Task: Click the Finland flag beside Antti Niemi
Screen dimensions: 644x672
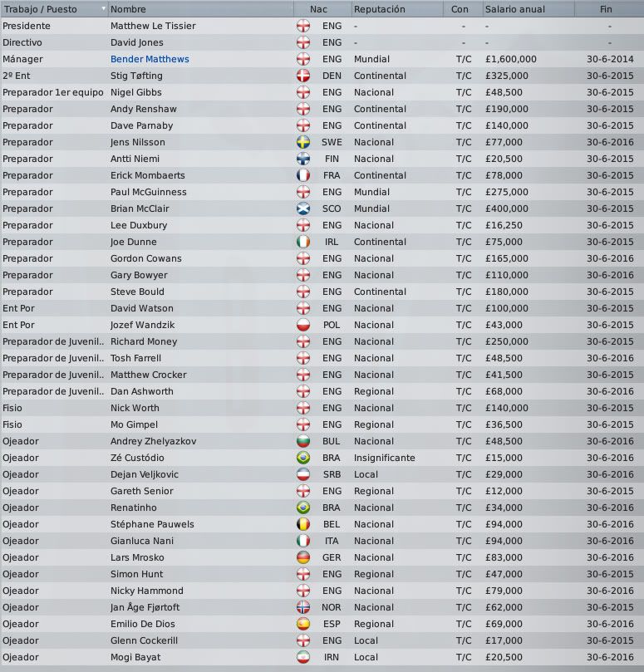Action: [x=303, y=159]
